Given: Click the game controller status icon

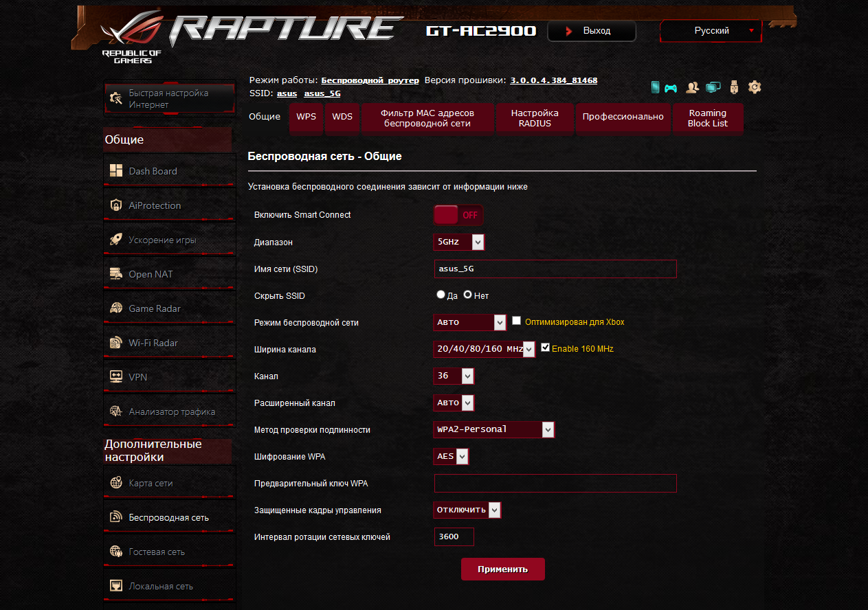Looking at the screenshot, I should point(670,88).
